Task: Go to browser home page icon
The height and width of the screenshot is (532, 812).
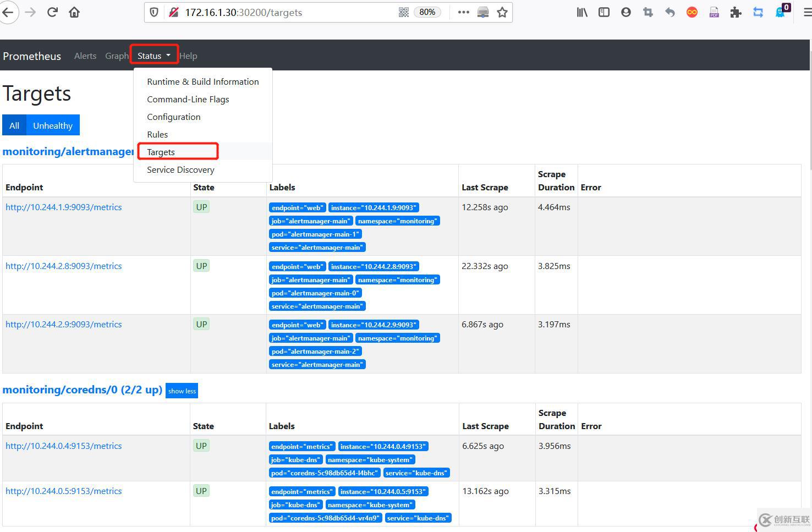Action: pos(74,12)
